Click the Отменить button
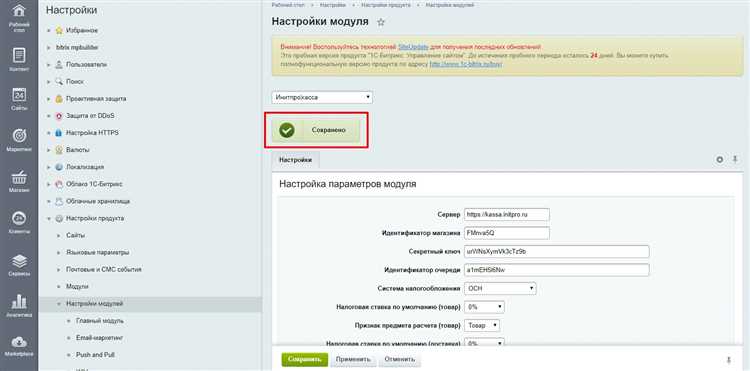750x371 pixels. [400, 360]
